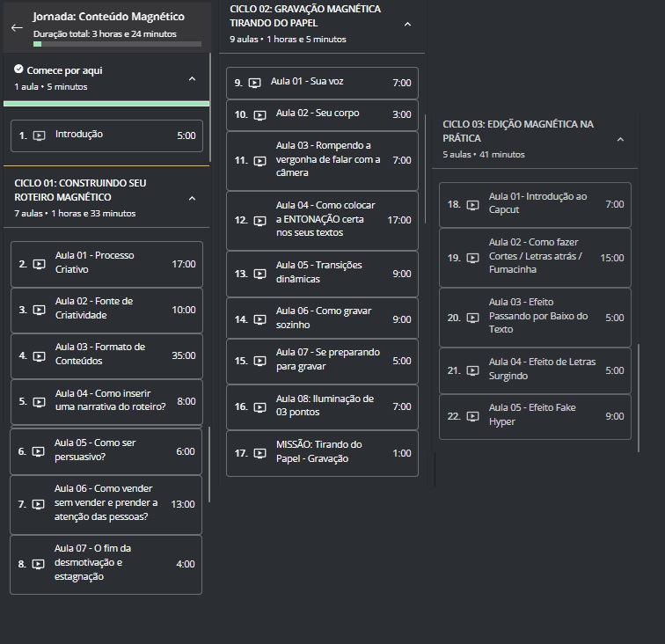Screen dimensions: 665x644
Task: Collapse Ciclo 03 Edição Magnética na Prática
Action: click(620, 140)
